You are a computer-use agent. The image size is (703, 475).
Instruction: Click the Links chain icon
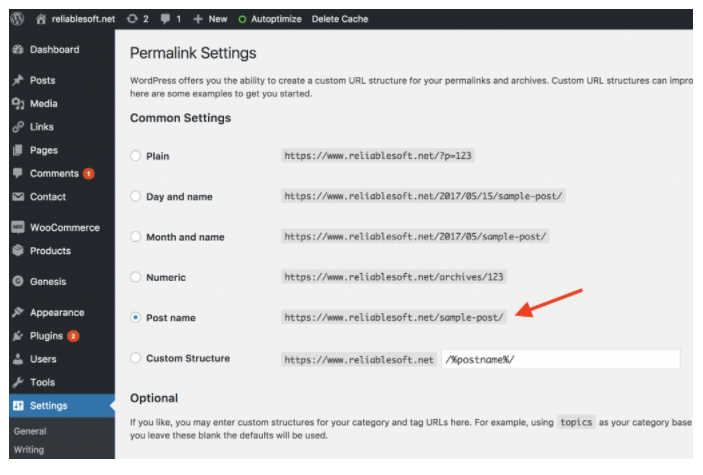pyautogui.click(x=18, y=127)
